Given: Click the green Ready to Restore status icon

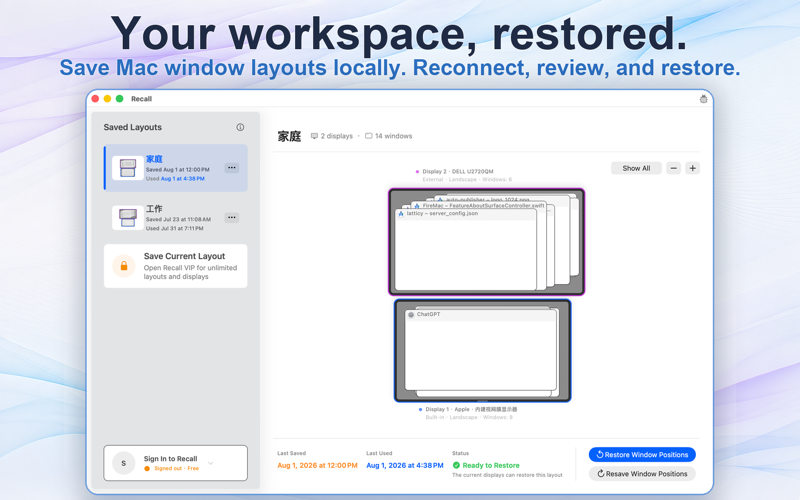Looking at the screenshot, I should point(456,465).
